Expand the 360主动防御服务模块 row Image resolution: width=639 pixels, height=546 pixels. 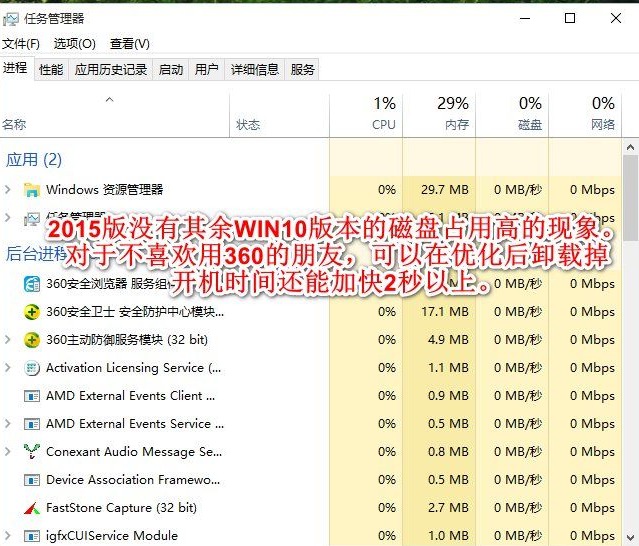tap(7, 339)
